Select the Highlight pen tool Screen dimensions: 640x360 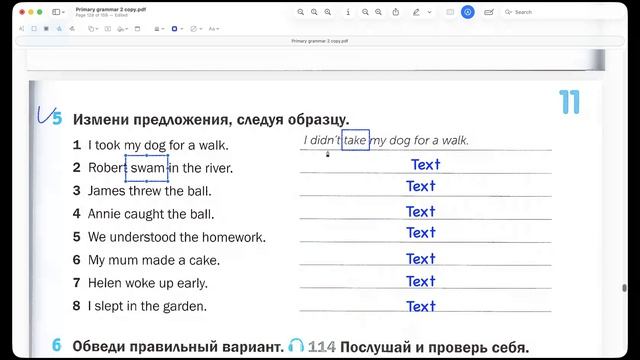click(x=416, y=12)
